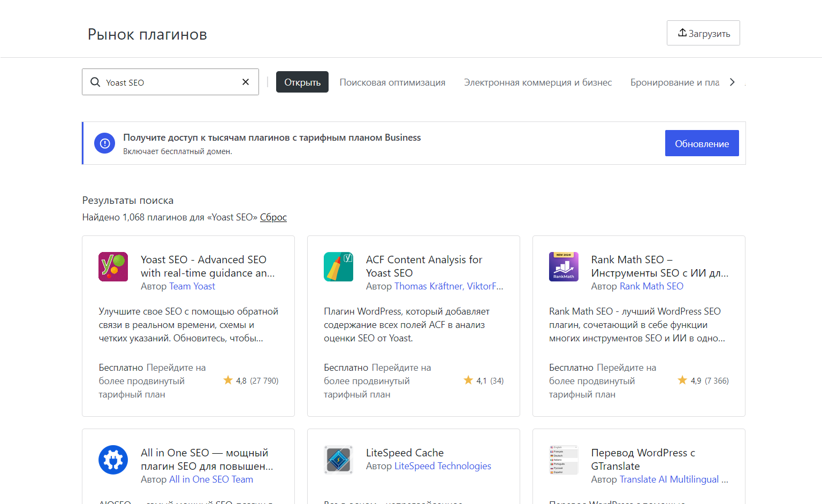Clear the search field with the X icon
The height and width of the screenshot is (504, 822).
[x=246, y=82]
